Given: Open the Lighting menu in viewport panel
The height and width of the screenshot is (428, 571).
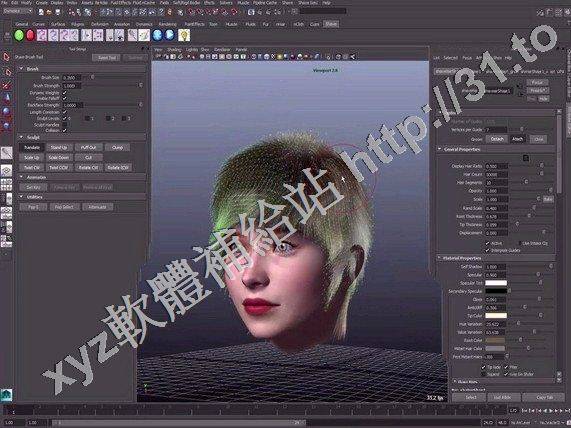Looking at the screenshot, I should coord(192,50).
